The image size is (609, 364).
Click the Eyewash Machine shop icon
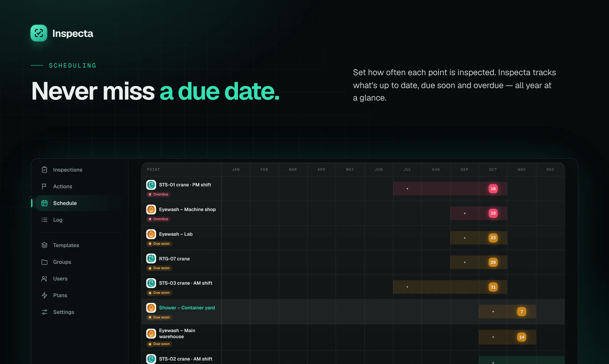pyautogui.click(x=151, y=210)
